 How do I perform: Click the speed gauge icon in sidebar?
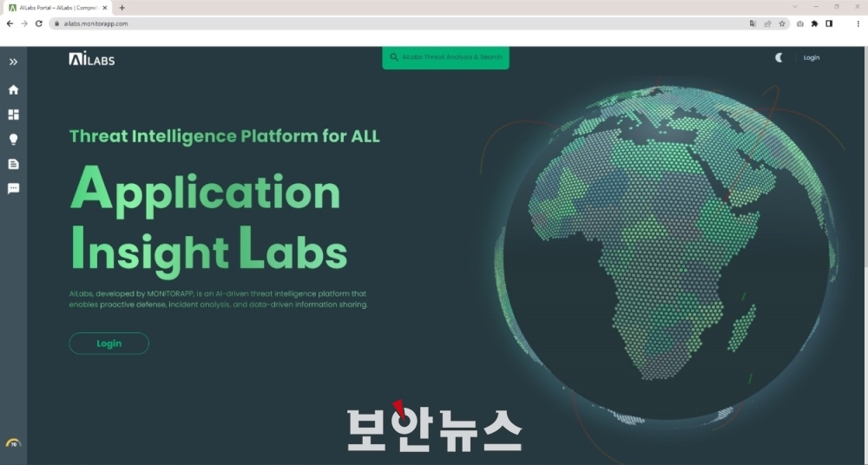coord(13,442)
